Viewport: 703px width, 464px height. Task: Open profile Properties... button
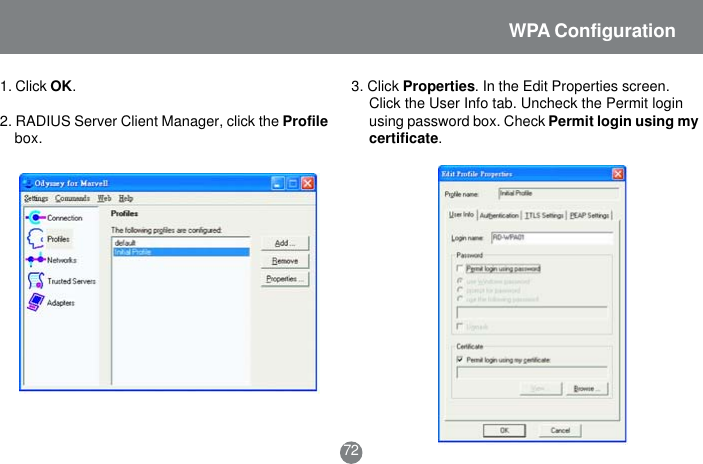click(x=285, y=279)
